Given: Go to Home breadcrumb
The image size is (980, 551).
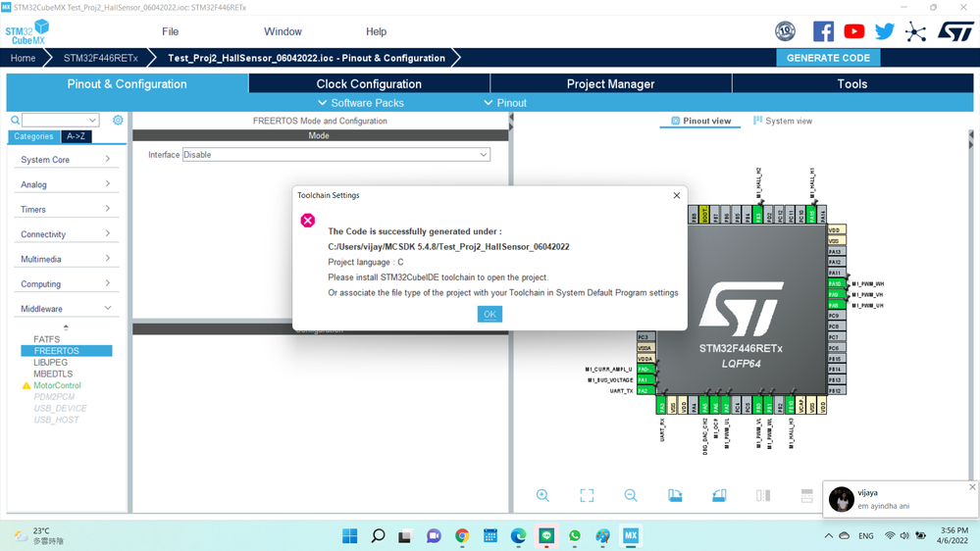Looking at the screenshot, I should tap(23, 58).
